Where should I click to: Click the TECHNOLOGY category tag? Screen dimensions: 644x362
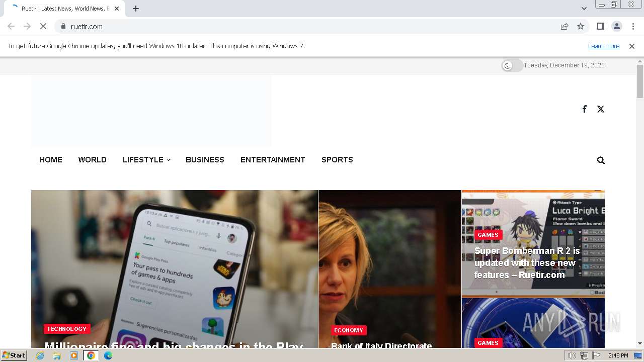coord(67,329)
